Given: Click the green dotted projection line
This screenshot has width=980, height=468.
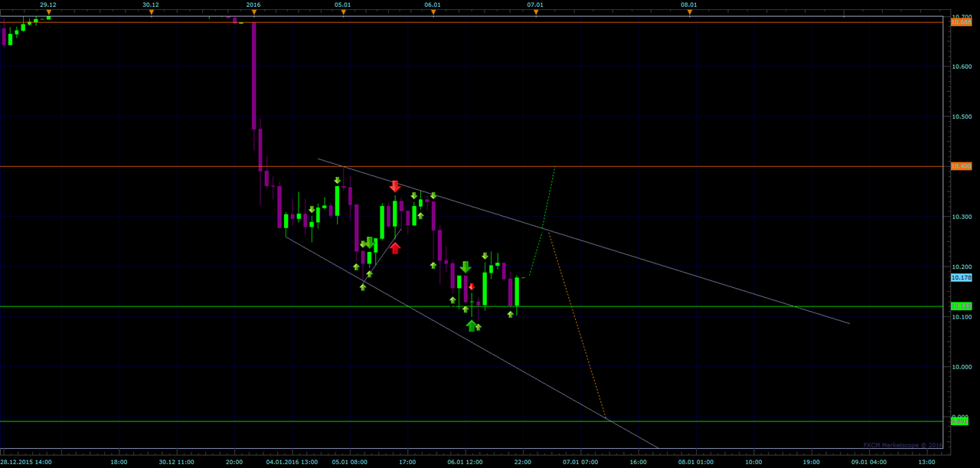Looking at the screenshot, I should click(543, 222).
